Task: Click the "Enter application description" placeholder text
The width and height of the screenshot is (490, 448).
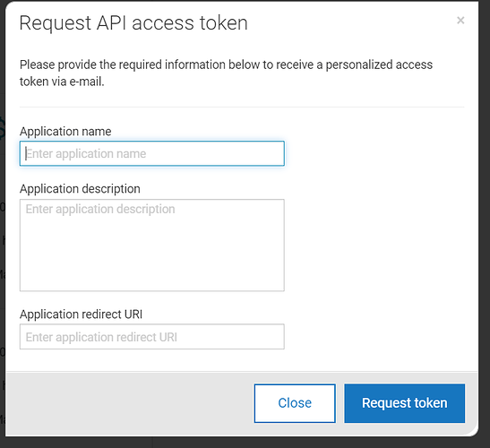Action: (x=100, y=209)
